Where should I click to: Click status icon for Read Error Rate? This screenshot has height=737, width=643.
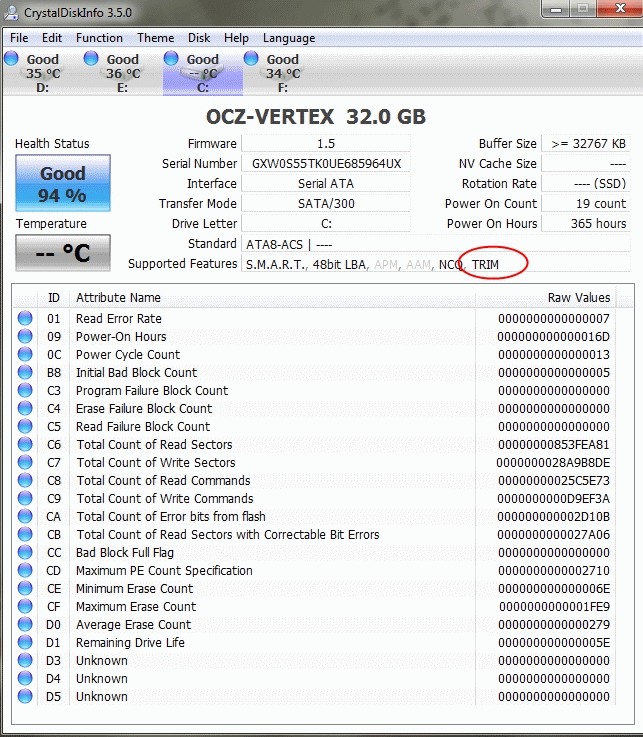pyautogui.click(x=25, y=318)
